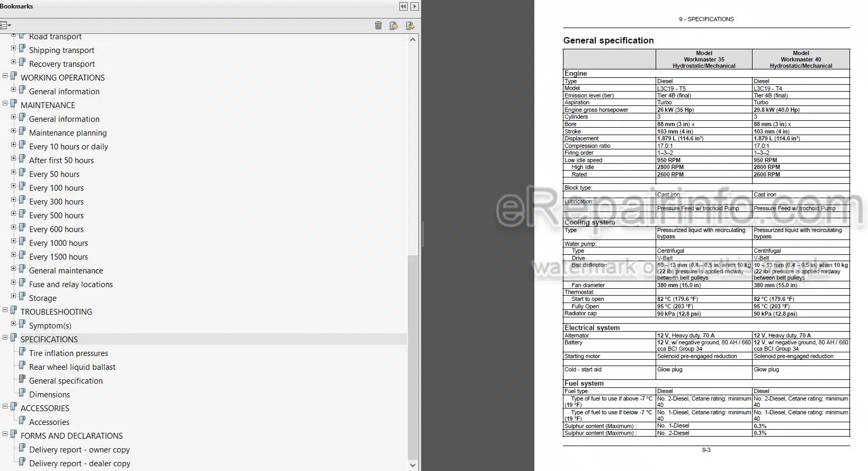Collapse the TROUBLESHOOTING section

tap(5, 310)
